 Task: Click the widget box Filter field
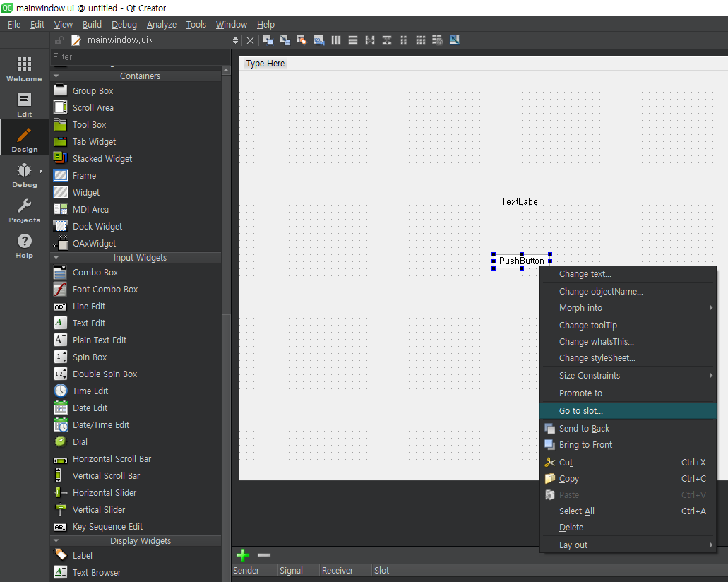pos(140,57)
